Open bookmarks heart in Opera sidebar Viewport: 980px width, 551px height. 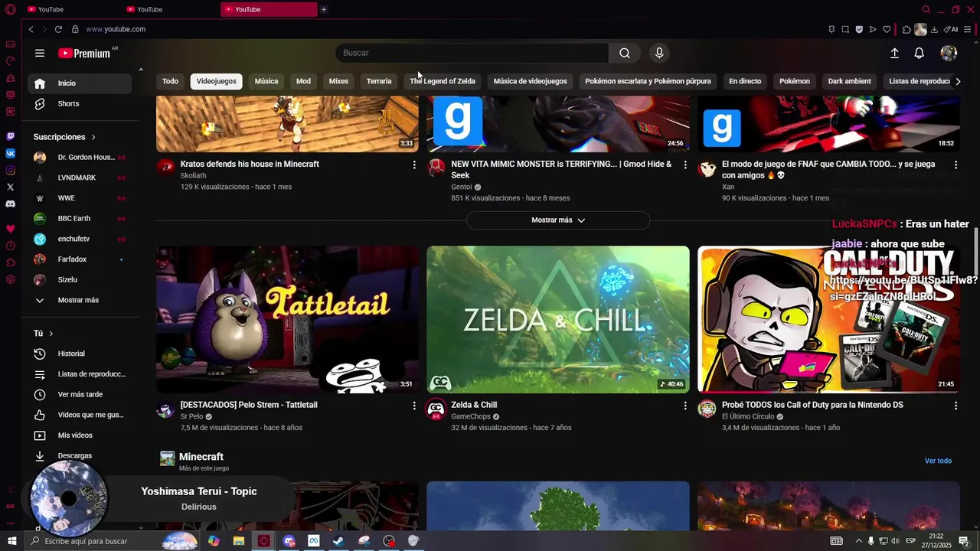[10, 229]
